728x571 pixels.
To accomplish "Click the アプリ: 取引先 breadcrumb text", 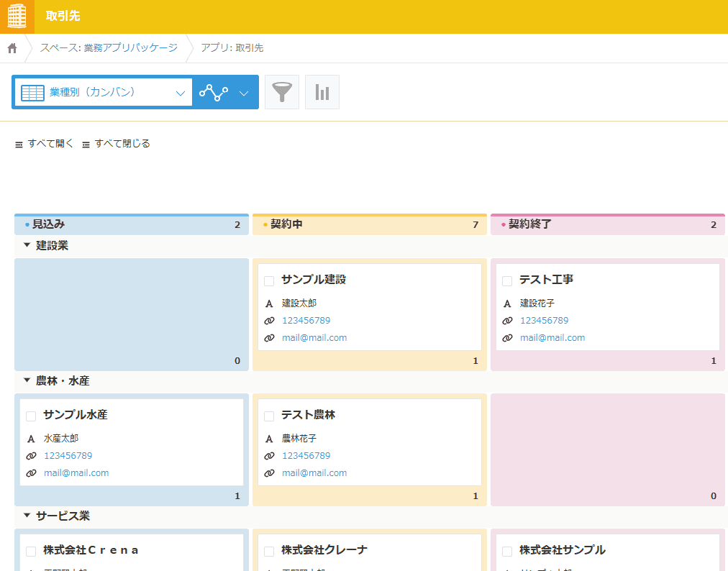I will point(232,47).
